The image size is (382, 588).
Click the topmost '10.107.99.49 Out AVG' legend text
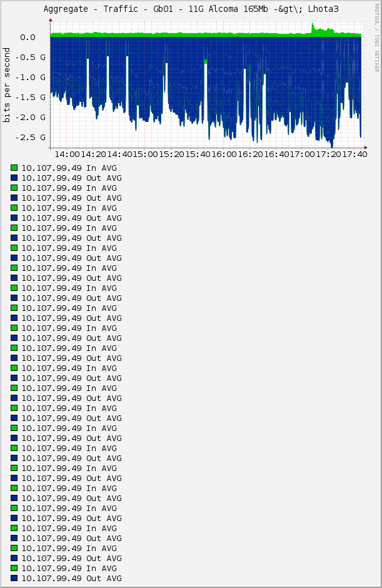tap(72, 178)
